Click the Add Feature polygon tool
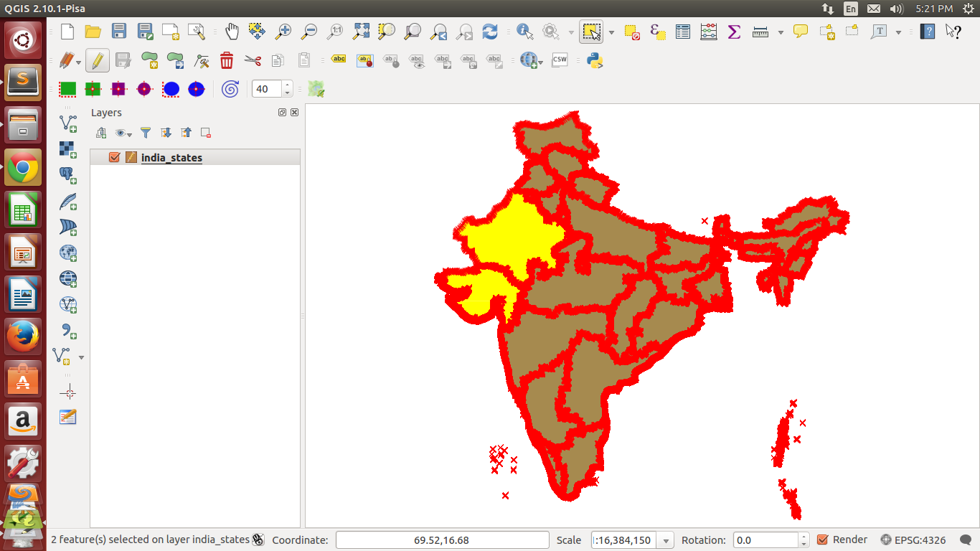This screenshot has height=551, width=980. (149, 61)
